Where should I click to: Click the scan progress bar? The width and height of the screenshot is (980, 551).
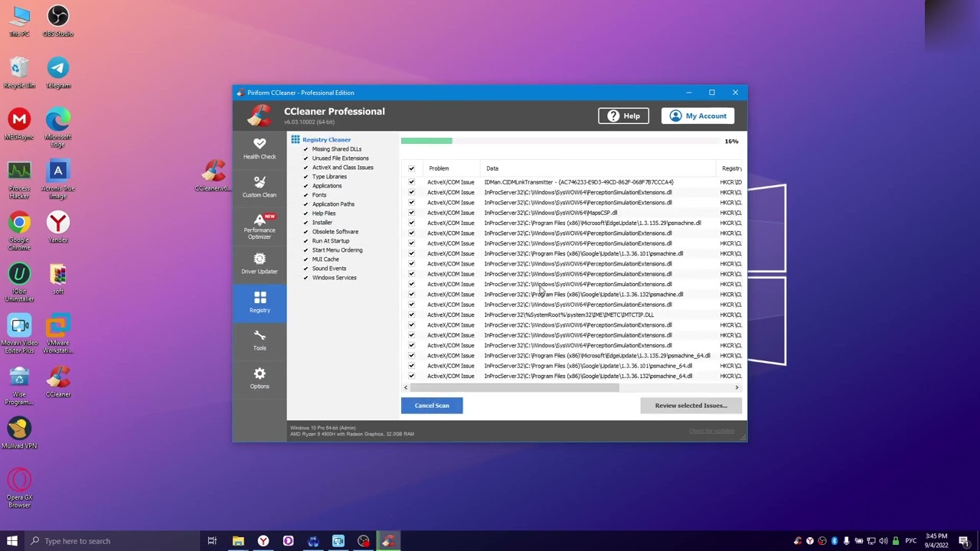(559, 141)
